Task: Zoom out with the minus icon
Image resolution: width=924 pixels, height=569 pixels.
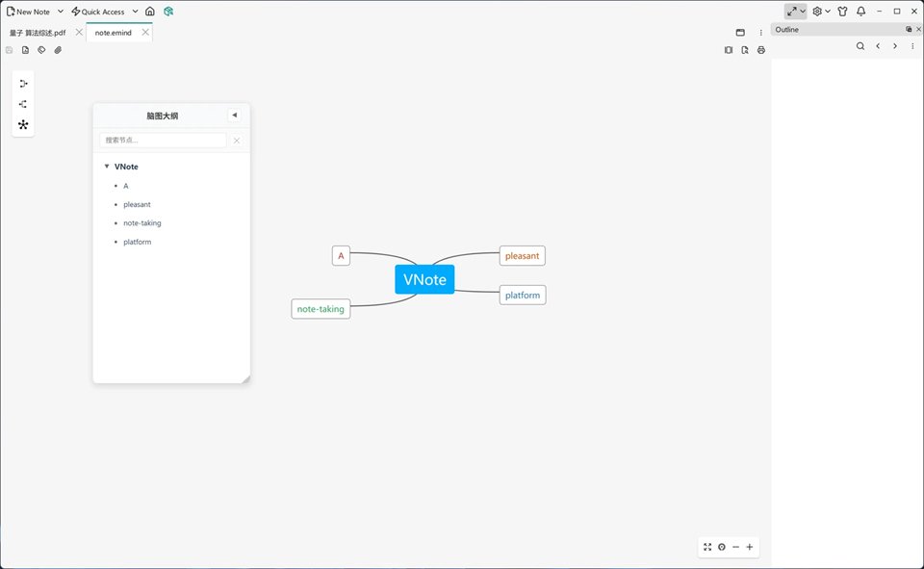Action: tap(736, 547)
